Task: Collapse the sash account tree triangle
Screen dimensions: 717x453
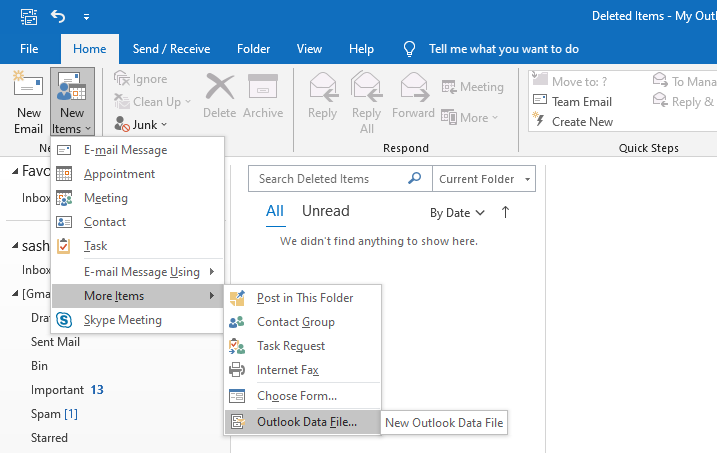Action: 15,246
